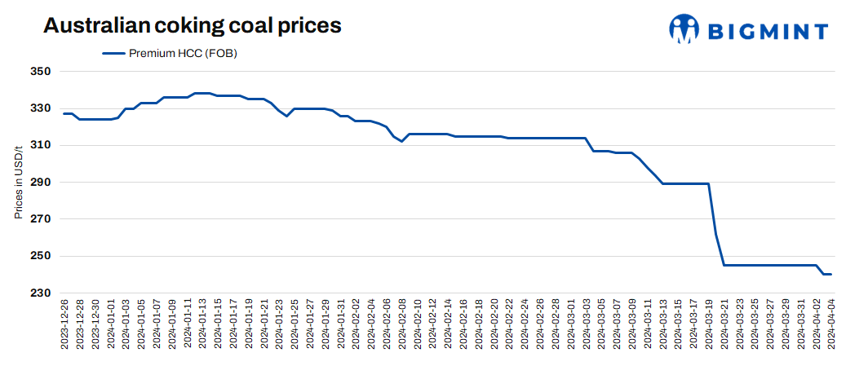Select the 2024-01-01 date label
The height and width of the screenshot is (379, 868).
click(111, 324)
